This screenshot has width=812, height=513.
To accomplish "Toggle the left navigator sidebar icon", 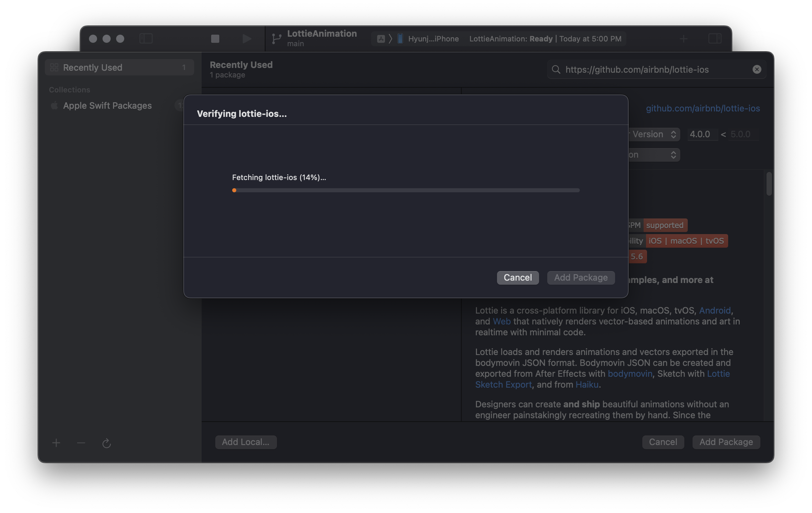I will 146,38.
